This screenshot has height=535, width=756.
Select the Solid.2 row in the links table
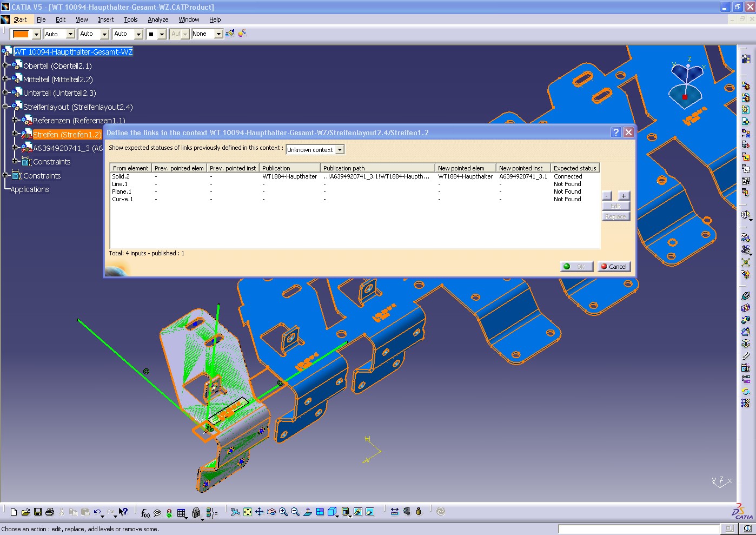354,176
